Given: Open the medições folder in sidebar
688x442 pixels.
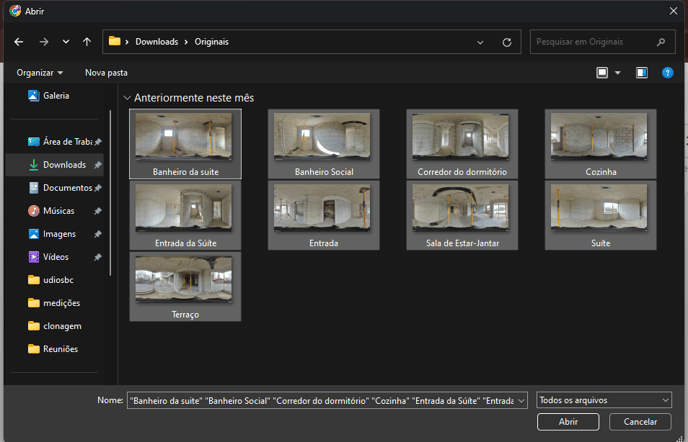Looking at the screenshot, I should (x=55, y=303).
